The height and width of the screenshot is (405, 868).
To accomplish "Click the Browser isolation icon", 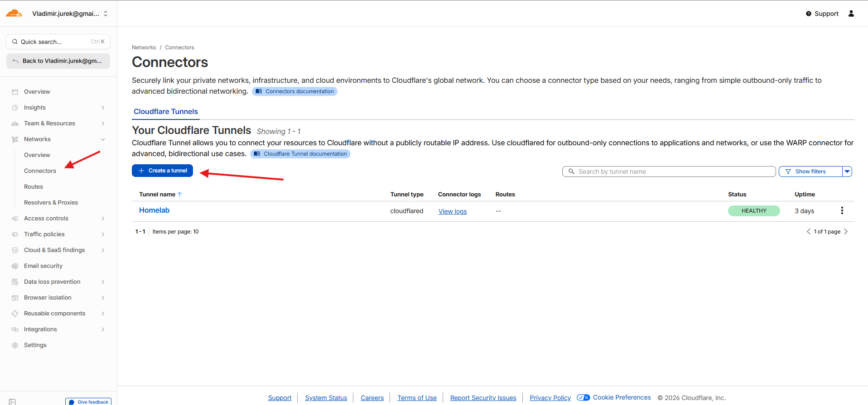I will tap(15, 298).
